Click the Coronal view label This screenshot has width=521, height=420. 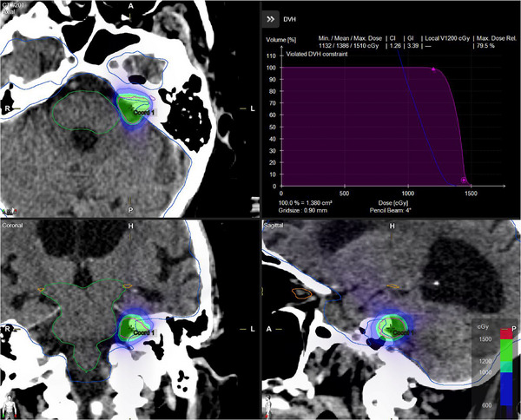(12, 225)
